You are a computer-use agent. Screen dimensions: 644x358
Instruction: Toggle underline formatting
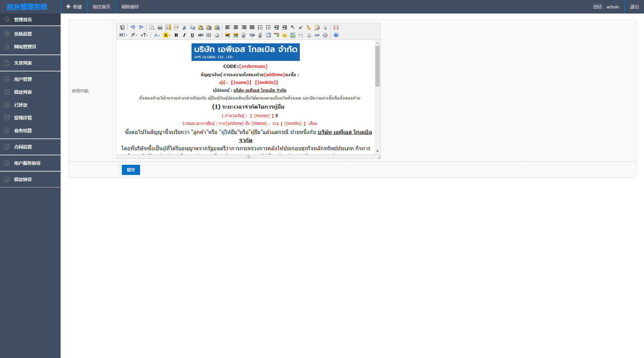[192, 35]
